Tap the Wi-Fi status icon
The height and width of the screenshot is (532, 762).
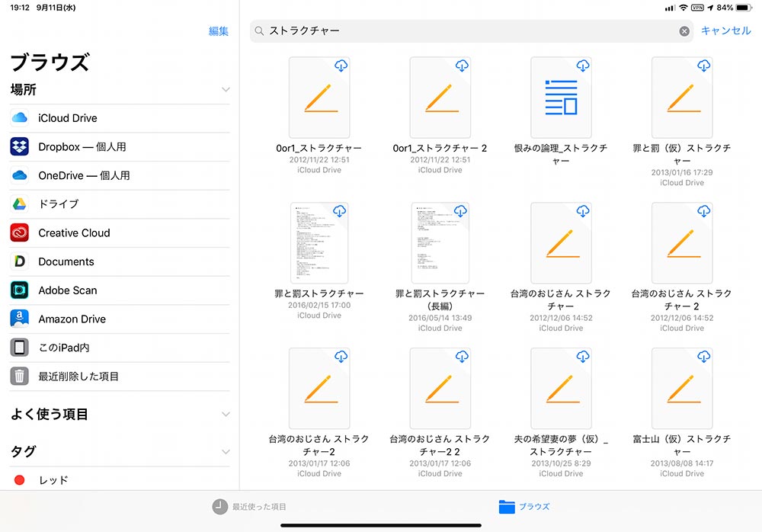point(684,8)
